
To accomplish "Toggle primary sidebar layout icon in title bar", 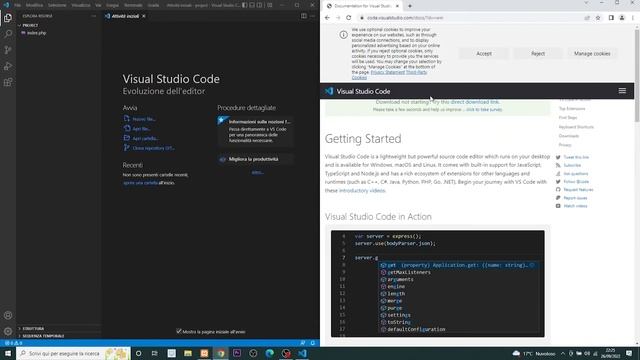I will click(x=244, y=5).
